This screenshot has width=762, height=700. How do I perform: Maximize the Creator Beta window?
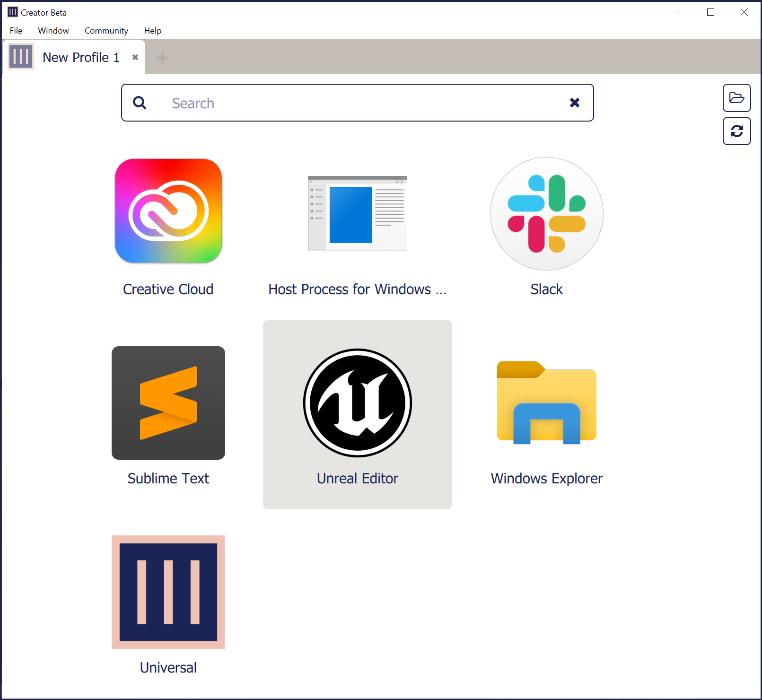tap(710, 12)
